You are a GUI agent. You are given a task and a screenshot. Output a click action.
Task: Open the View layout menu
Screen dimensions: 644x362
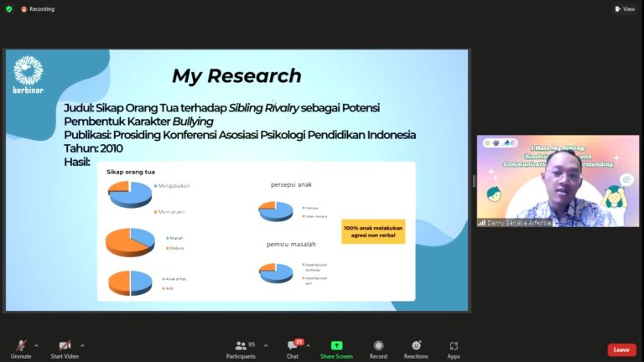(x=625, y=9)
